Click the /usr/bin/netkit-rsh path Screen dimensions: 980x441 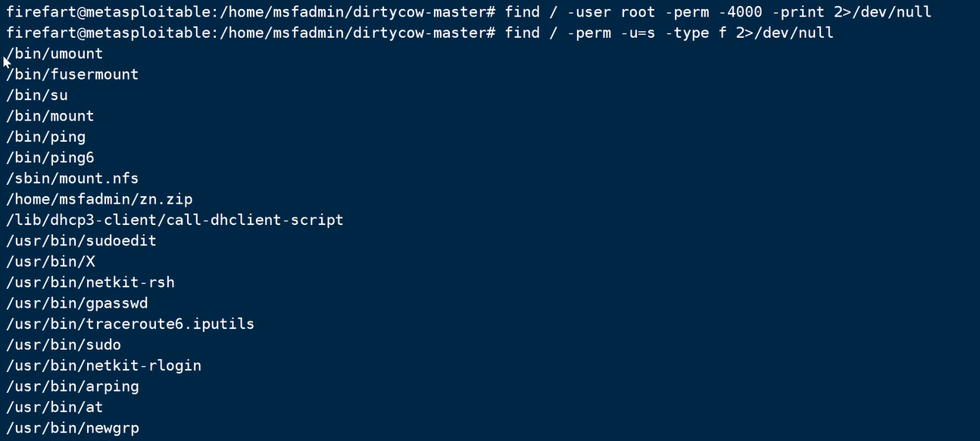[90, 283]
